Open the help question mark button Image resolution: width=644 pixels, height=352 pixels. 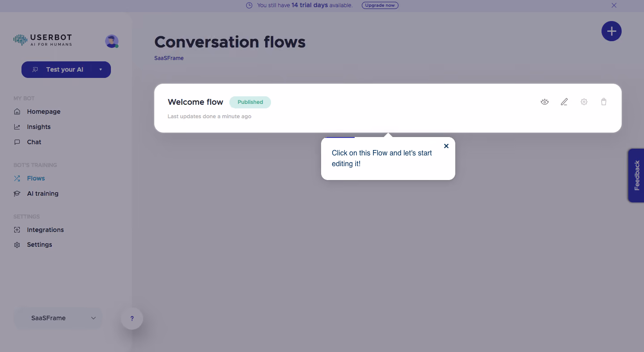click(132, 318)
